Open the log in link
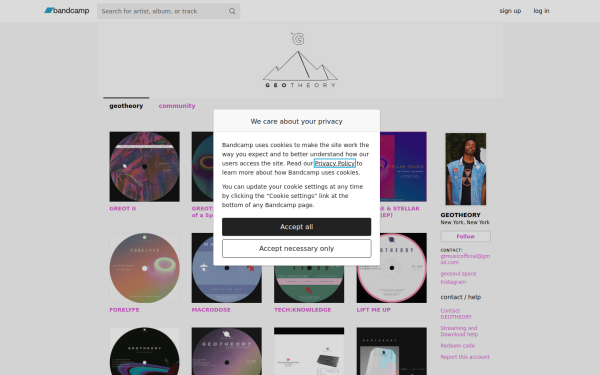 pos(541,11)
